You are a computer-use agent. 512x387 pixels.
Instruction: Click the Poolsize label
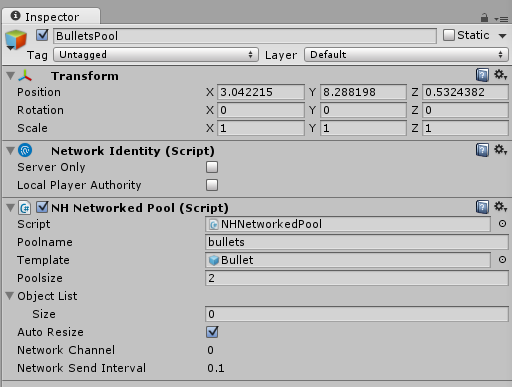(x=40, y=278)
